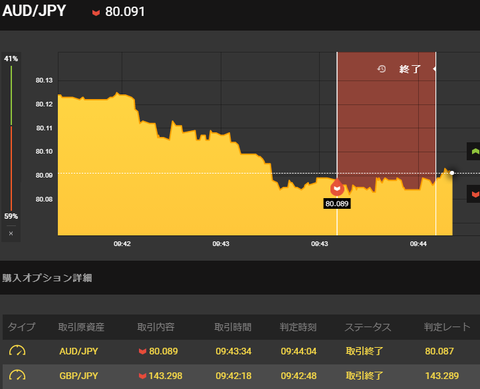
Task: Click expiry time 09:44:04
Action: point(299,351)
